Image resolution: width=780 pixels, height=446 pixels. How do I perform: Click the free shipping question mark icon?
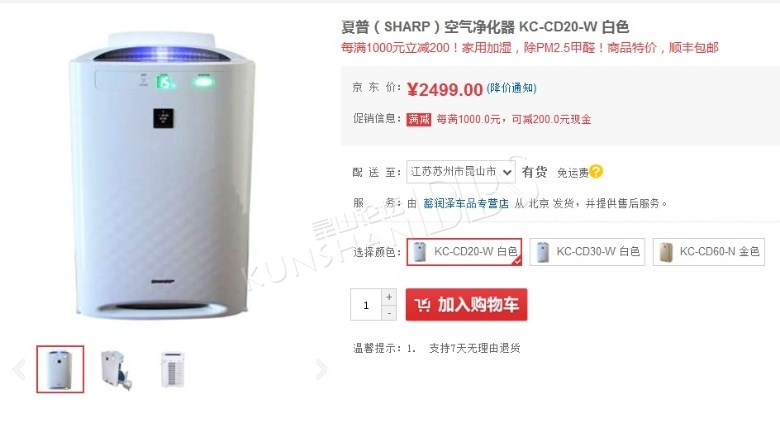pos(596,172)
